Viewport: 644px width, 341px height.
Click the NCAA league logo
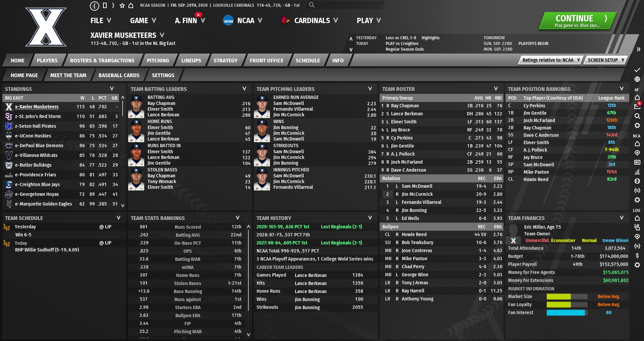228,21
